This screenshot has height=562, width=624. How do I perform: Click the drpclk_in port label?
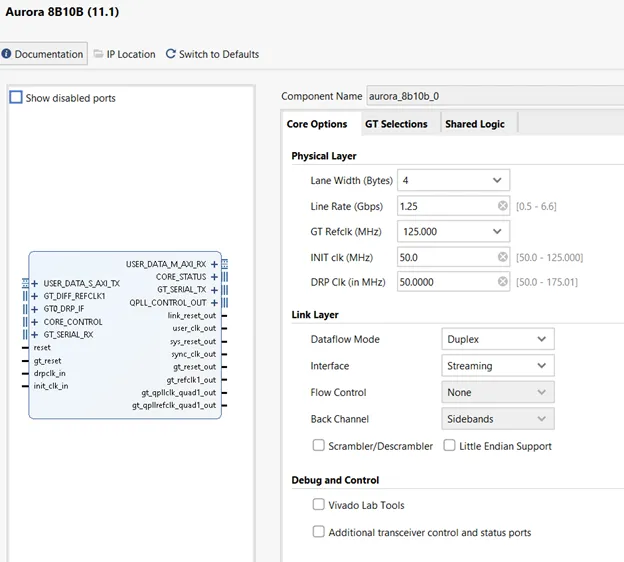click(49, 373)
